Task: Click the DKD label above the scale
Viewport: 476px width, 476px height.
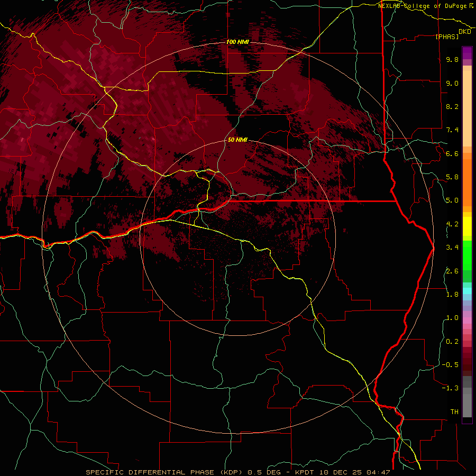Action: click(464, 32)
